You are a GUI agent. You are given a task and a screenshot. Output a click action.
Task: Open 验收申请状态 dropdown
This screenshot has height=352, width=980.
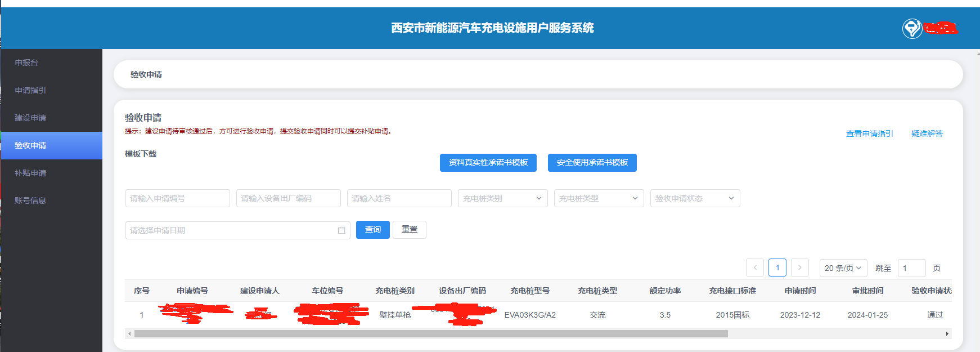[695, 198]
